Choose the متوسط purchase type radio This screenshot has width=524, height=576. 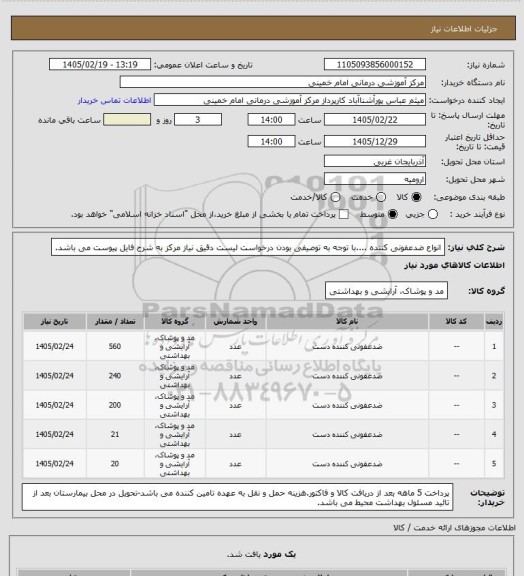393,214
